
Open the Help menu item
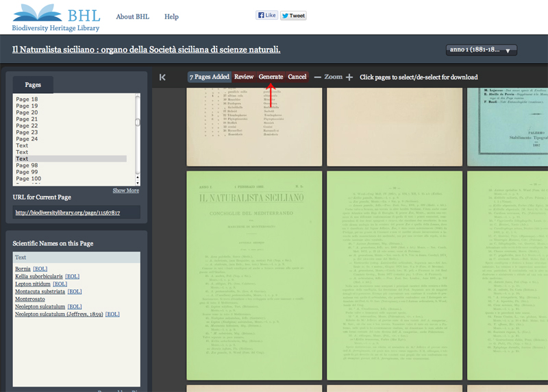click(x=171, y=16)
